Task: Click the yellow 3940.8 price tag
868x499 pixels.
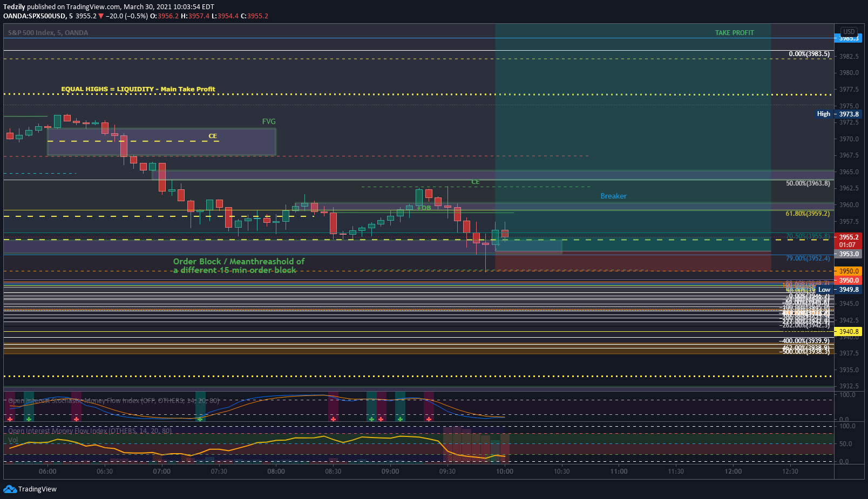Action: pyautogui.click(x=849, y=332)
